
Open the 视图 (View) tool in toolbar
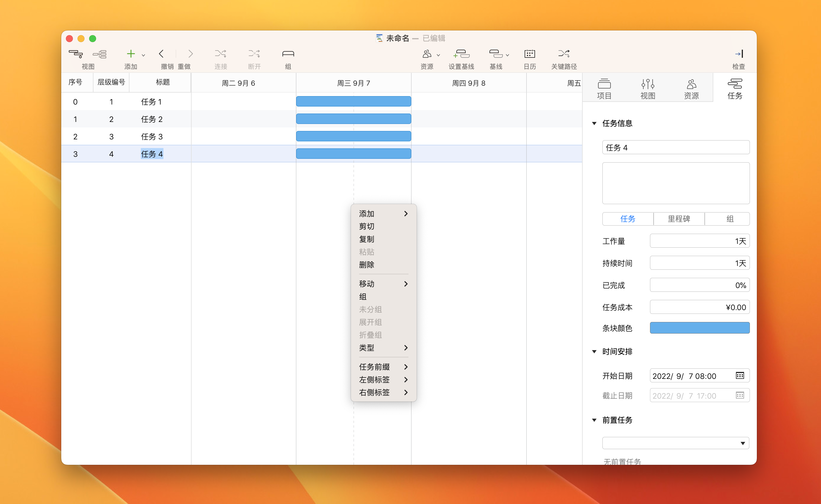76,58
